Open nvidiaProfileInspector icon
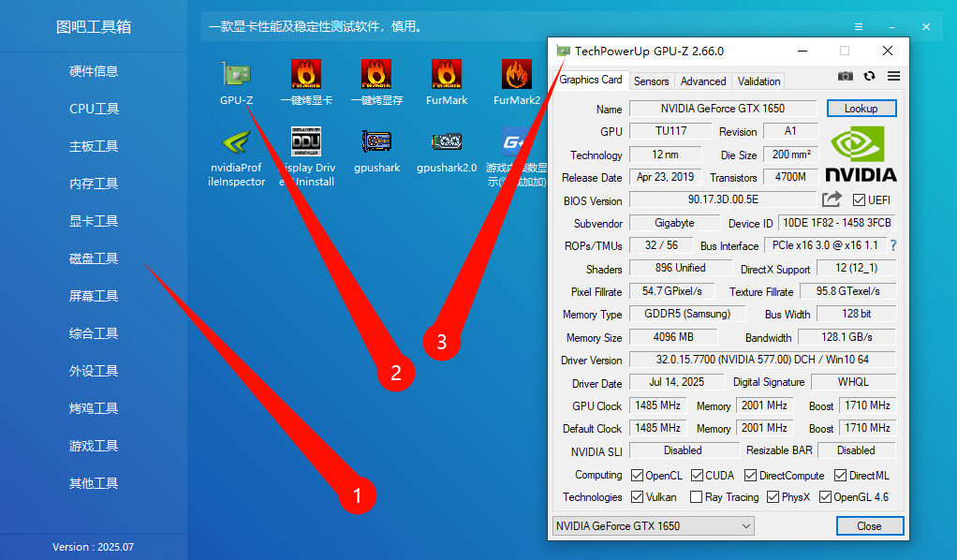957x560 pixels. click(236, 141)
